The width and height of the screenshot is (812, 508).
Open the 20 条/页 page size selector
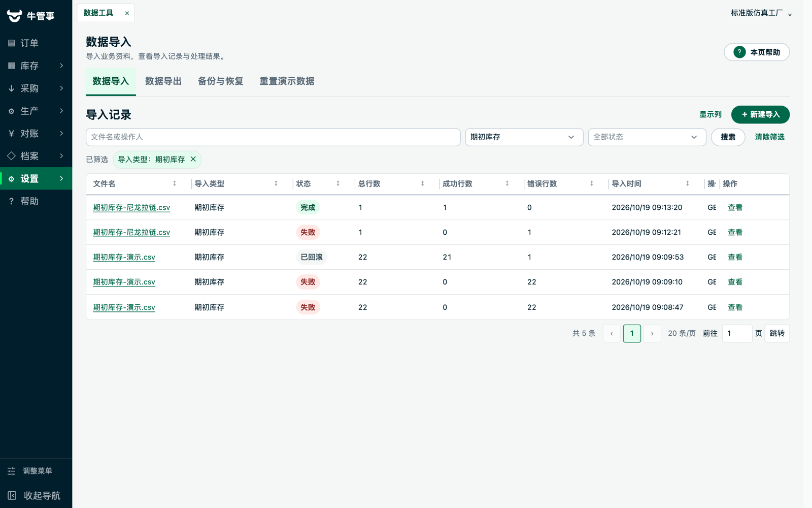click(682, 334)
